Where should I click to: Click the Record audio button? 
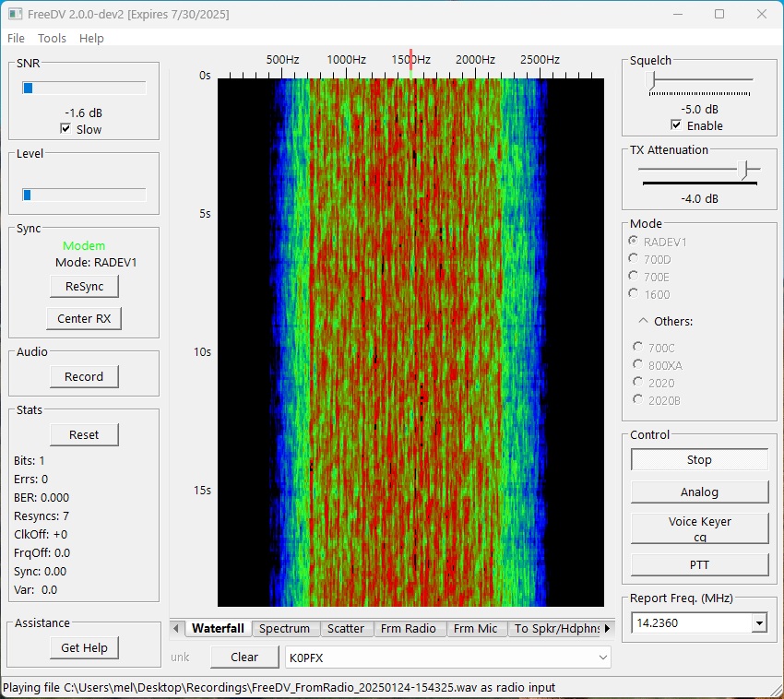coord(84,376)
